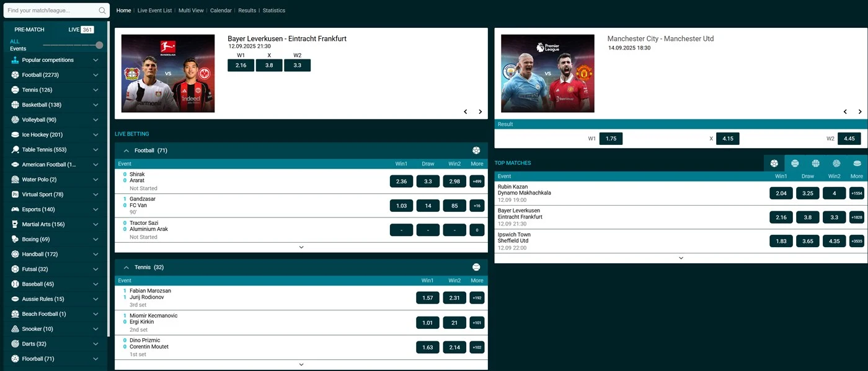The height and width of the screenshot is (371, 868).
Task: Collapse the live Football (71) section
Action: [x=126, y=151]
